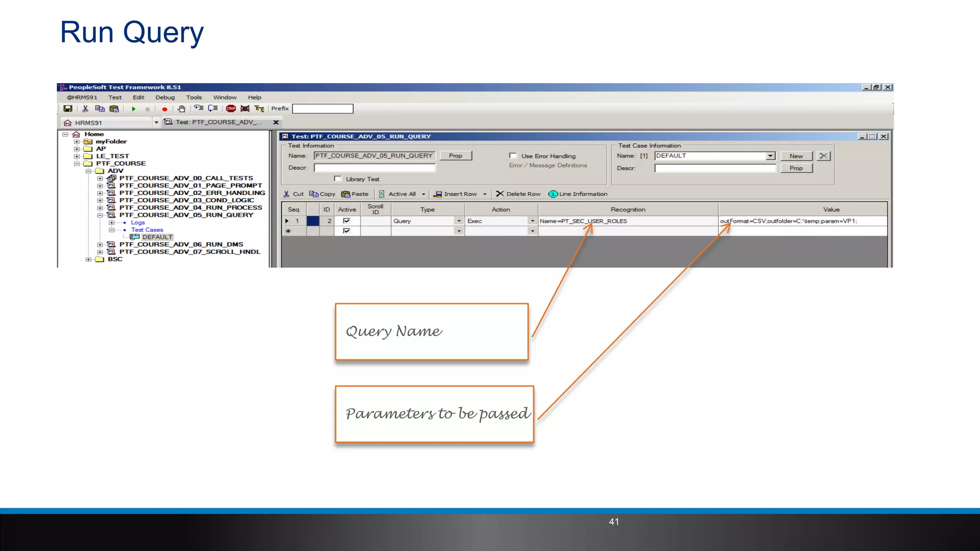Open the Type dropdown showing Query
Image resolution: width=980 pixels, height=551 pixels.
click(459, 221)
